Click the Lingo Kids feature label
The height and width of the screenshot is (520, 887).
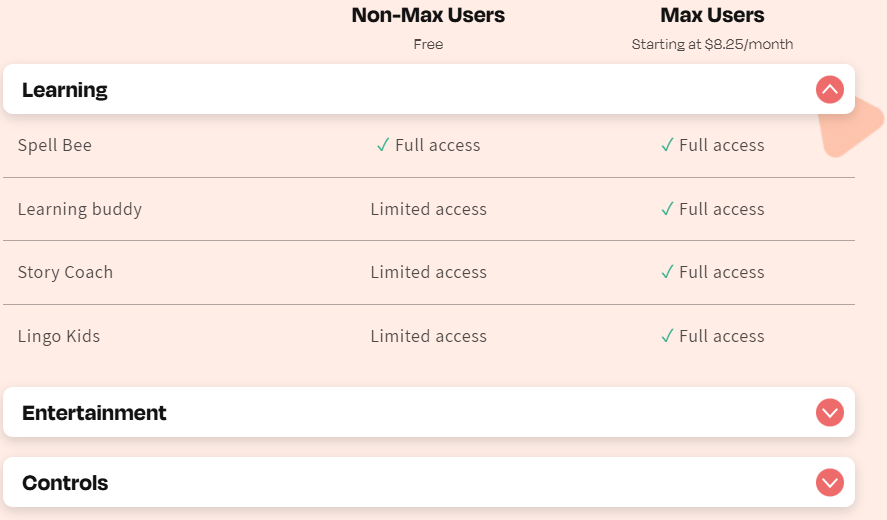(x=59, y=336)
